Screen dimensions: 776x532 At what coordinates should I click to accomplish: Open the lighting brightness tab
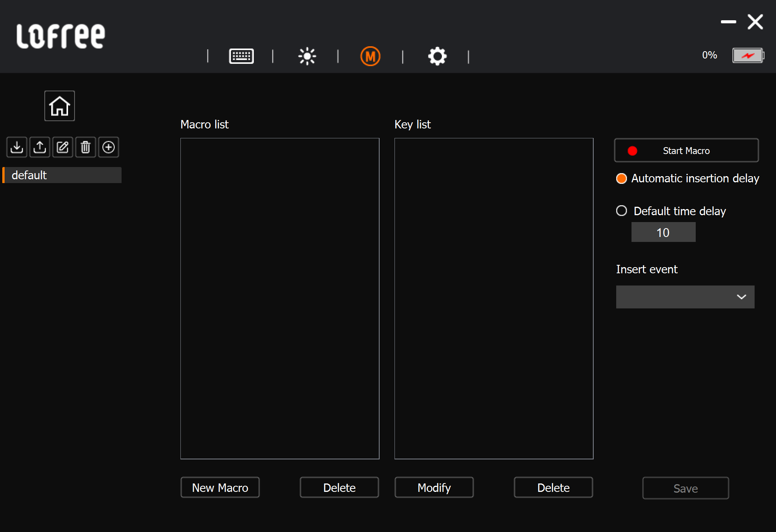click(x=307, y=56)
